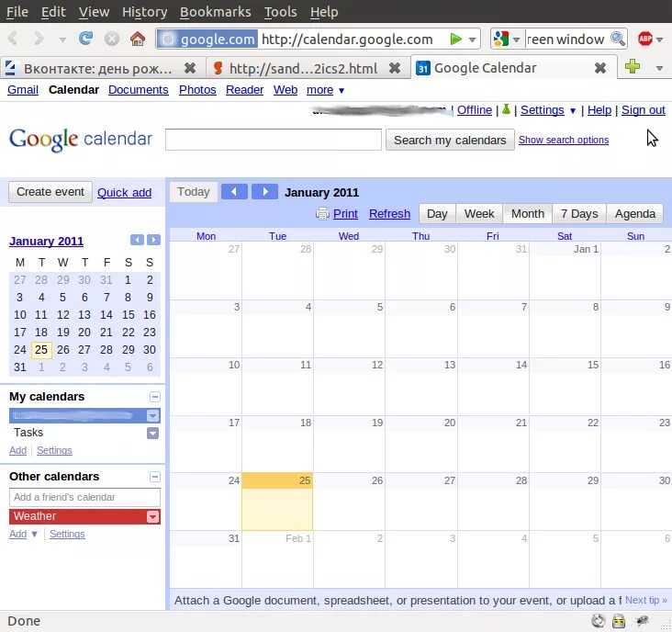
Task: Click the Create event button
Action: coord(50,192)
